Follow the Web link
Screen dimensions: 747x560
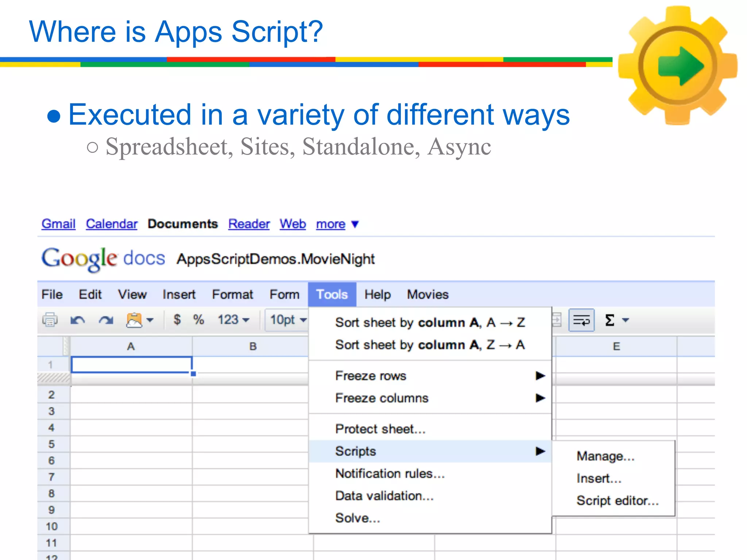(293, 223)
